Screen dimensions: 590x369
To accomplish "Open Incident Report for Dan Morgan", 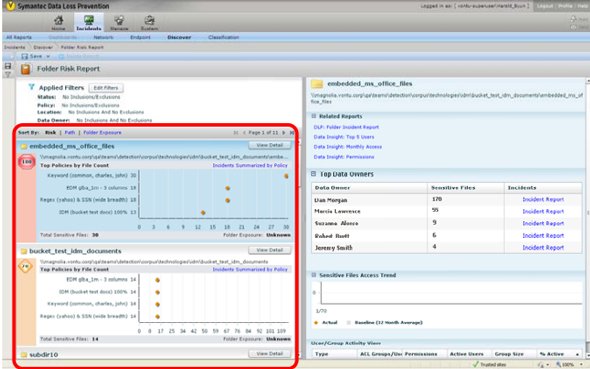I will click(543, 200).
